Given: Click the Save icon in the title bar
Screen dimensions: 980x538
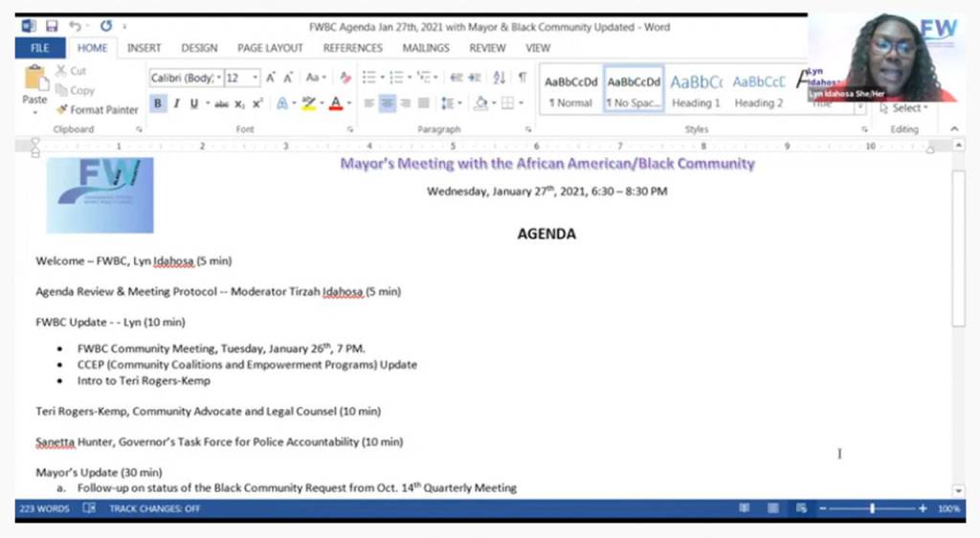Looking at the screenshot, I should [x=51, y=26].
